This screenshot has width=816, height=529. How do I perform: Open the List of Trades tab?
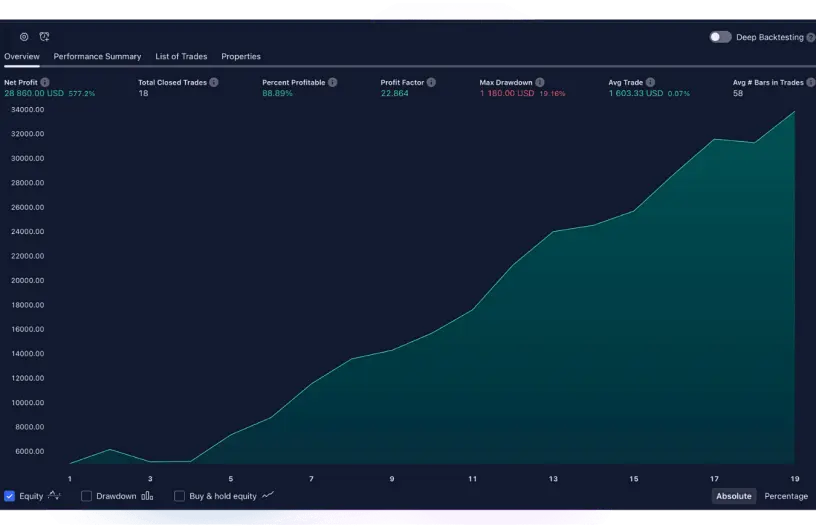[x=181, y=57]
